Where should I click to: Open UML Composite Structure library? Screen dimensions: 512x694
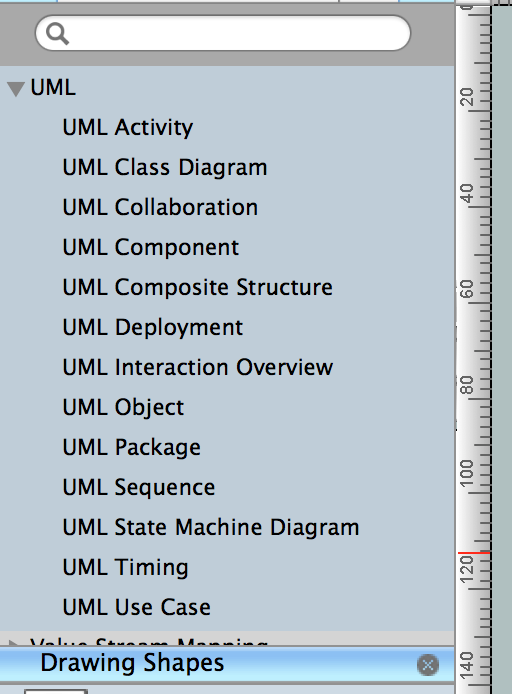[197, 288]
